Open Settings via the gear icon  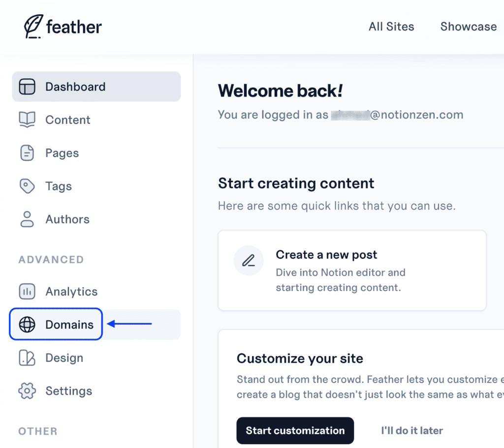click(27, 391)
